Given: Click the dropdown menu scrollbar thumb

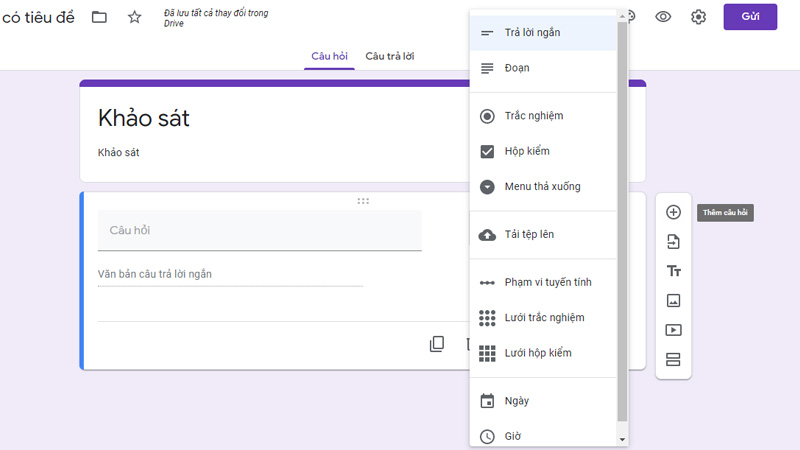Looking at the screenshot, I should tap(622, 221).
